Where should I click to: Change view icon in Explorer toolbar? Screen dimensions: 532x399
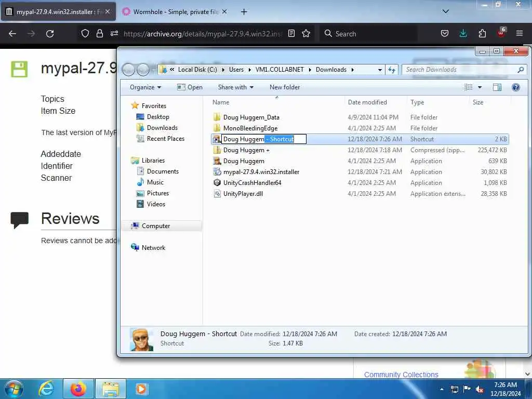coord(469,87)
